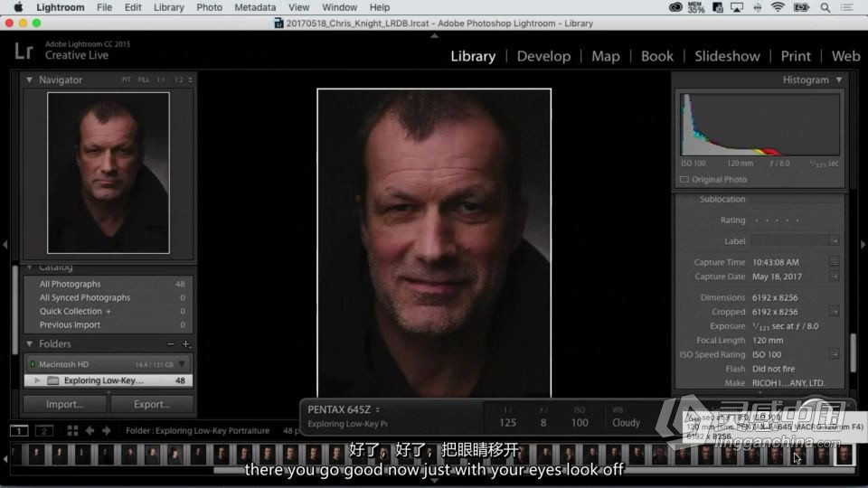
Task: Open PENTAX 645Z camera dropdown
Action: (x=378, y=410)
